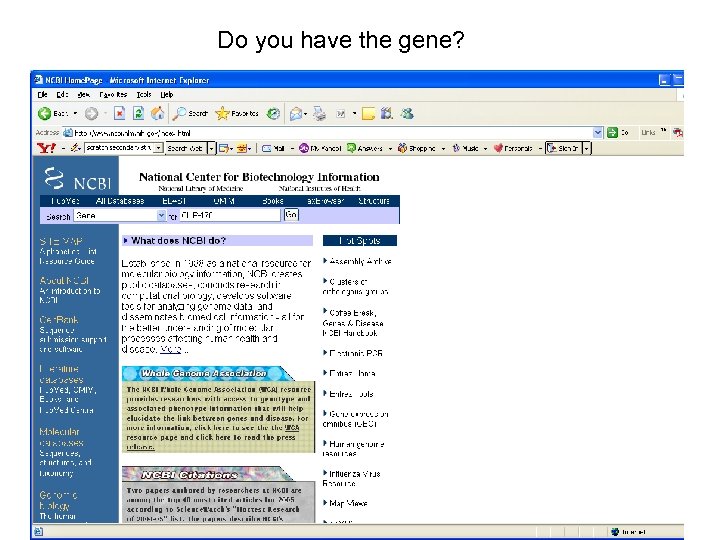Image resolution: width=720 pixels, height=540 pixels.
Task: Expand the Search Web dropdown arrow
Action: tap(211, 148)
